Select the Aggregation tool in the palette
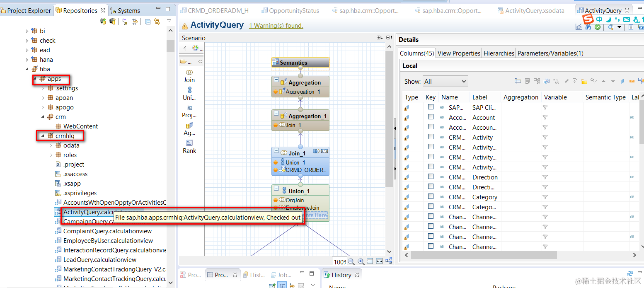Viewport: 644px width, 288px height. [189, 129]
